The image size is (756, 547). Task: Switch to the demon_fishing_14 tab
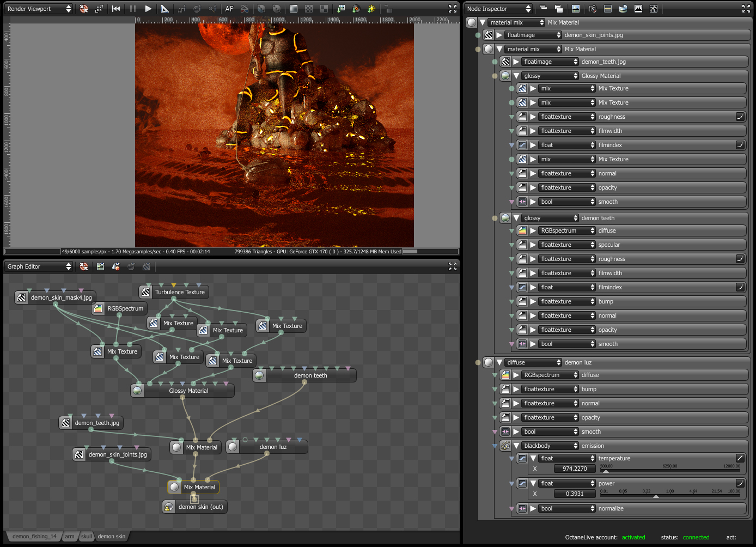[x=34, y=537]
